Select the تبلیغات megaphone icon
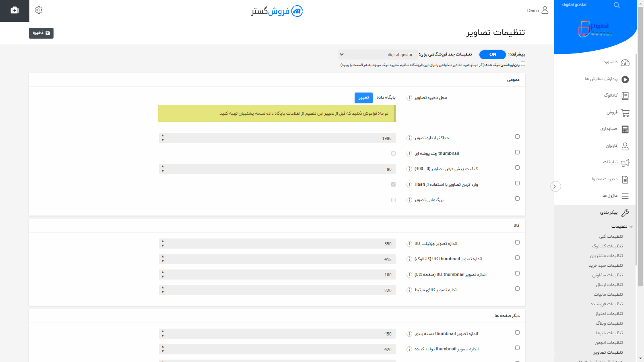The image size is (644, 362). [x=625, y=162]
